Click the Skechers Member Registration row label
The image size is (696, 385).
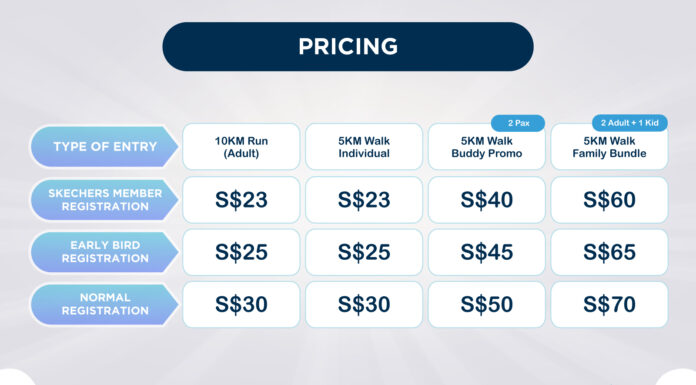(x=104, y=200)
